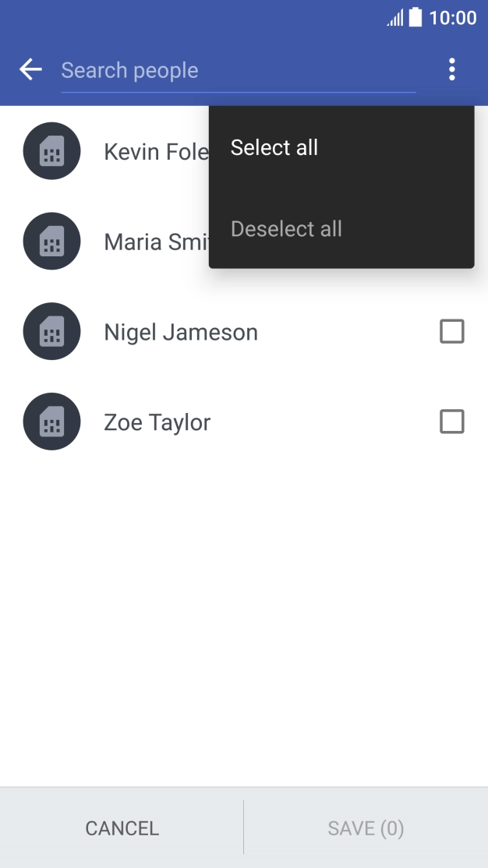Choose Select all from the menu

tap(274, 147)
